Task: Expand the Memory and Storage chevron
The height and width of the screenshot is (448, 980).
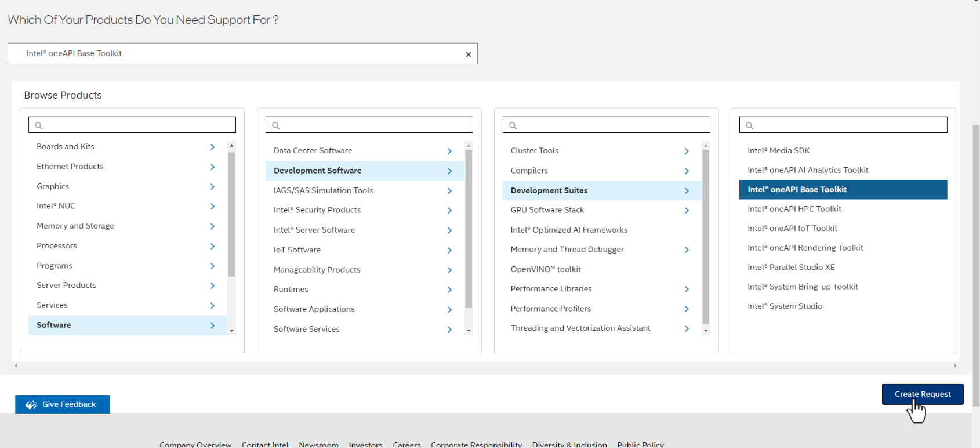Action: 212,226
